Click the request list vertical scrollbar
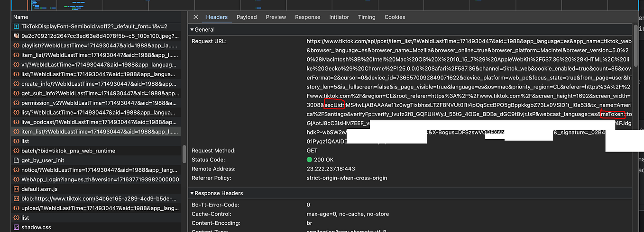Viewport: 644px width, 232px height. 184,153
